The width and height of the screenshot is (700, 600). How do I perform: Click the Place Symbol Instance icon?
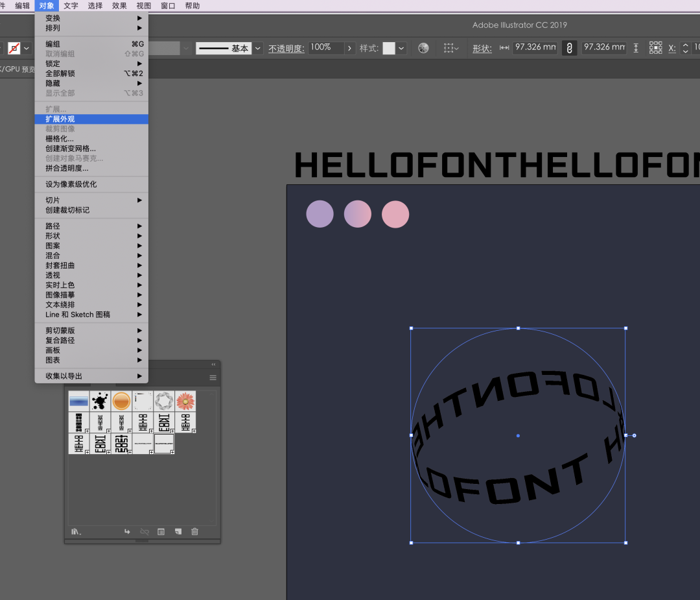pyautogui.click(x=127, y=532)
